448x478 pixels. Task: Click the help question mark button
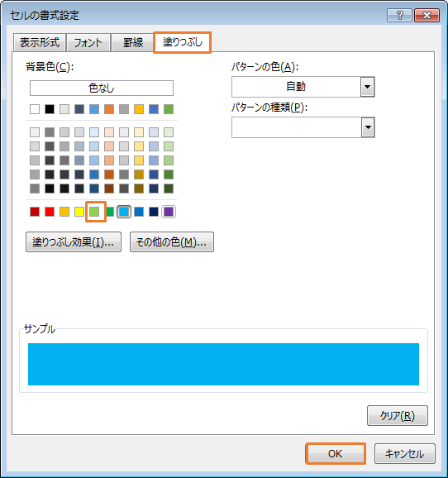[x=399, y=15]
